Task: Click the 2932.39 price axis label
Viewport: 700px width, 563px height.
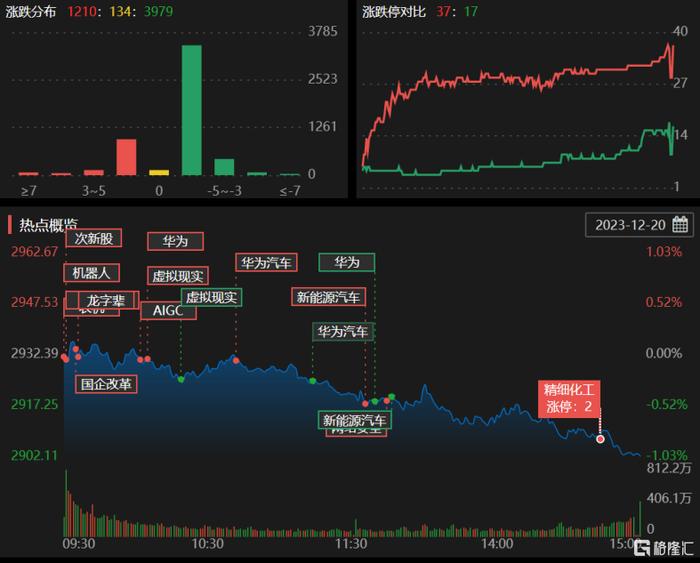Action: click(34, 353)
